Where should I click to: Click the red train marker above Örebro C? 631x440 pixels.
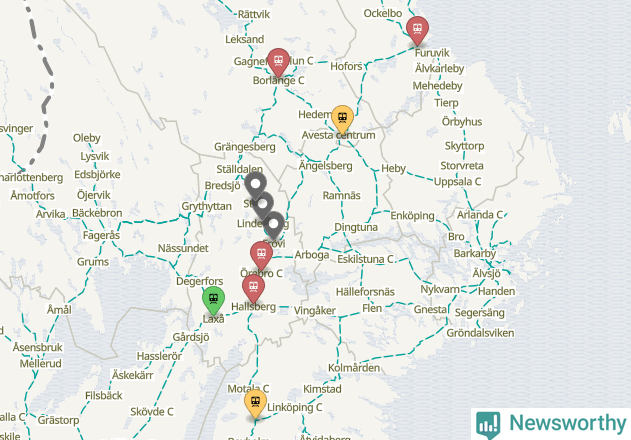coord(261,256)
